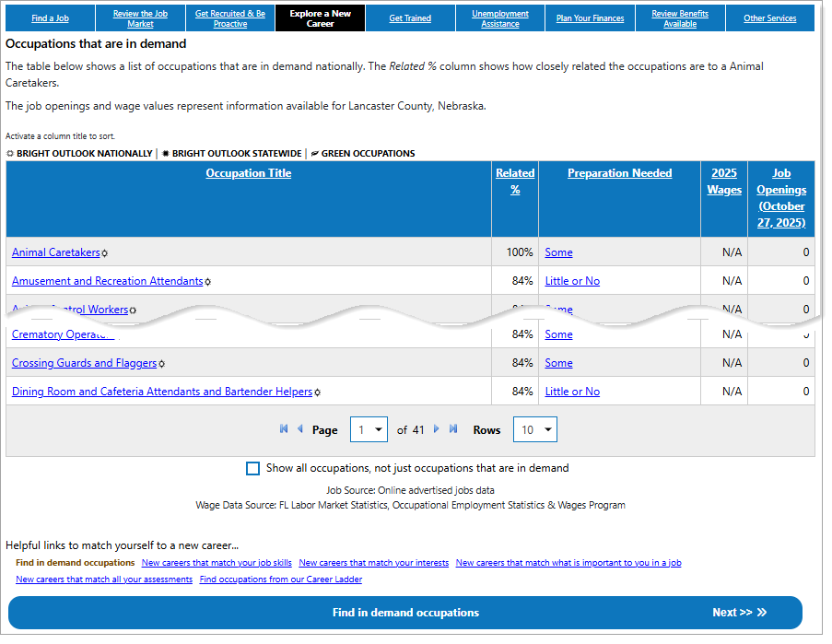Image resolution: width=832 pixels, height=644 pixels.
Task: Click bright outlook icon beside Crossing Guards and Flaggers
Action: tap(162, 364)
